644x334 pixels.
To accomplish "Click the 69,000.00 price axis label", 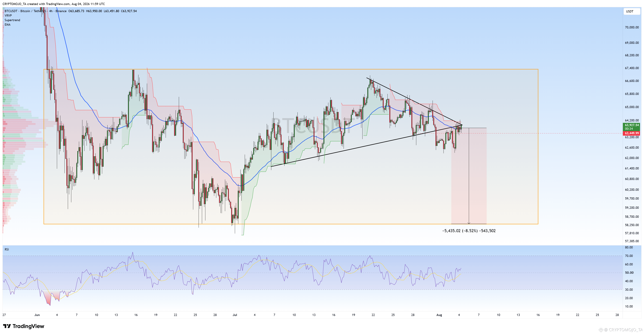I will pos(632,43).
